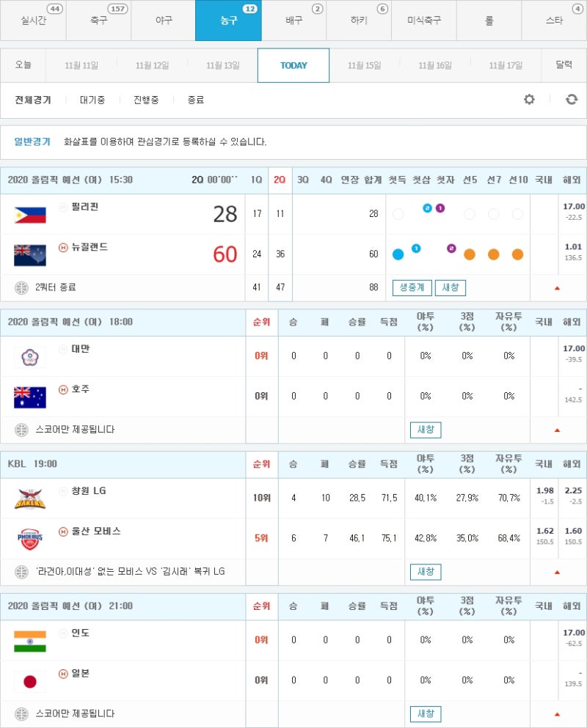Viewport: 587px width, 728px height.
Task: Click the home (H) marker beside 울산 모비스
Action: 63,532
